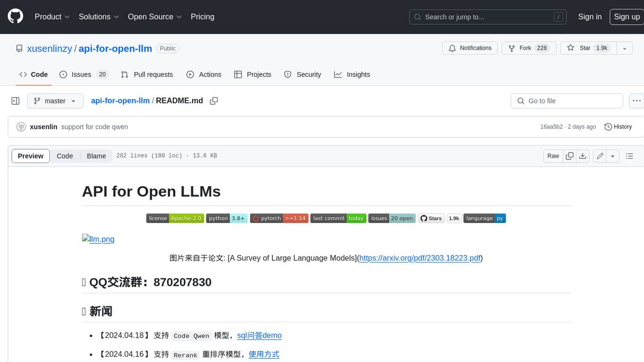
Task: Expand the Solutions menu
Action: 98,17
